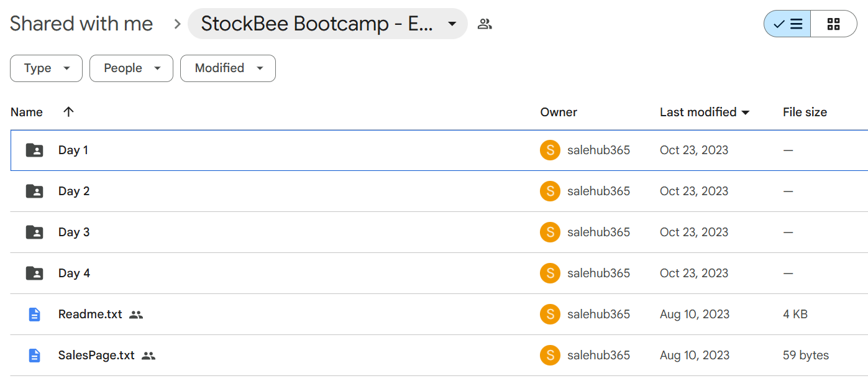Select the SalesPage.txt file name
Viewport: 868px width, 386px height.
[x=96, y=355]
